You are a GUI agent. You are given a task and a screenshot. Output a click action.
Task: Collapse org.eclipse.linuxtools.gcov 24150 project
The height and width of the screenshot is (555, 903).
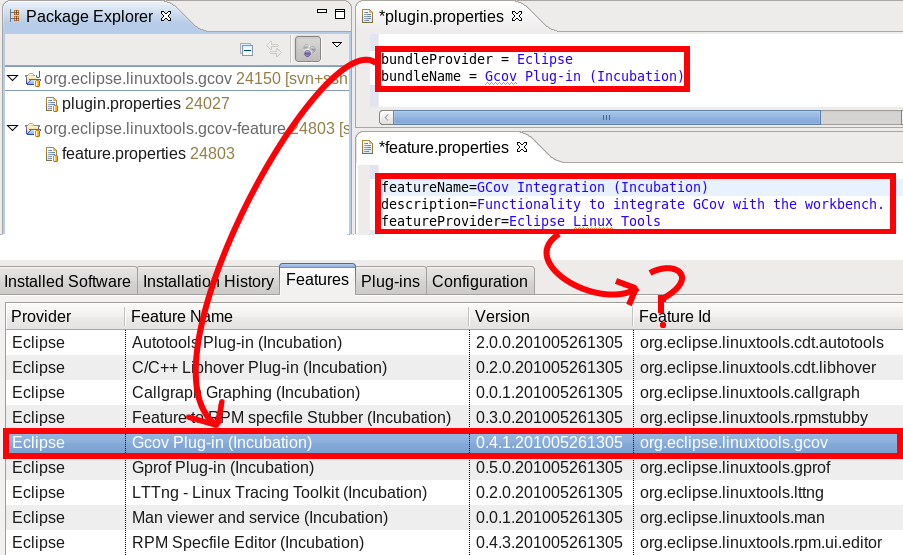pyautogui.click(x=13, y=78)
